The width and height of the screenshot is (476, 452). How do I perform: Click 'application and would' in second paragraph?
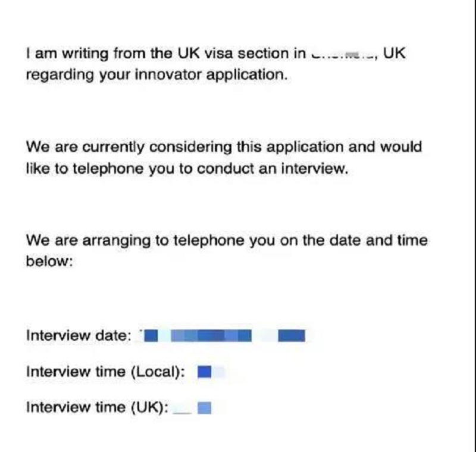click(x=345, y=147)
